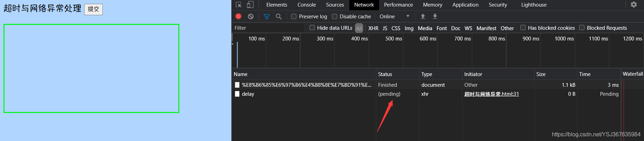Switch to the Console tab
Image resolution: width=644 pixels, height=141 pixels.
point(306,5)
